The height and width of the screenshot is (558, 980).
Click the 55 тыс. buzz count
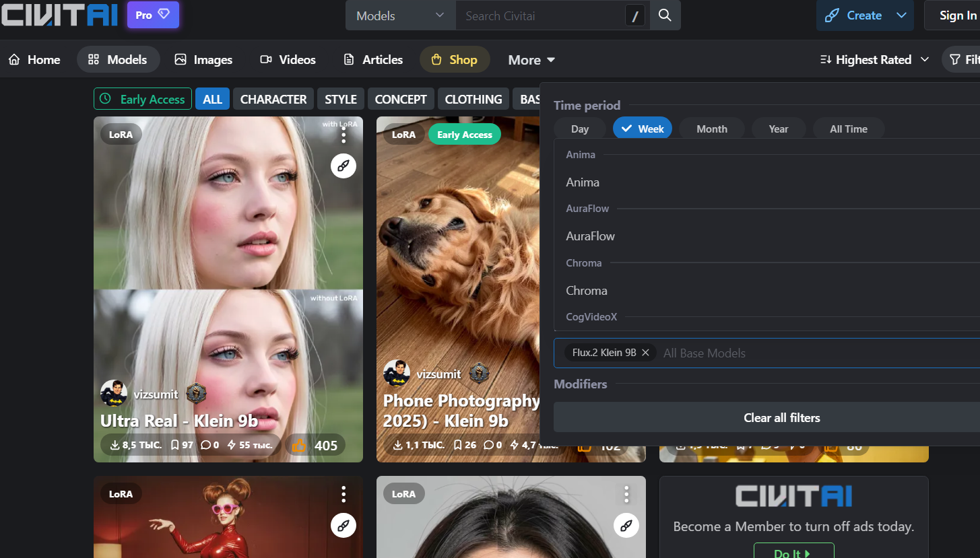pos(250,445)
